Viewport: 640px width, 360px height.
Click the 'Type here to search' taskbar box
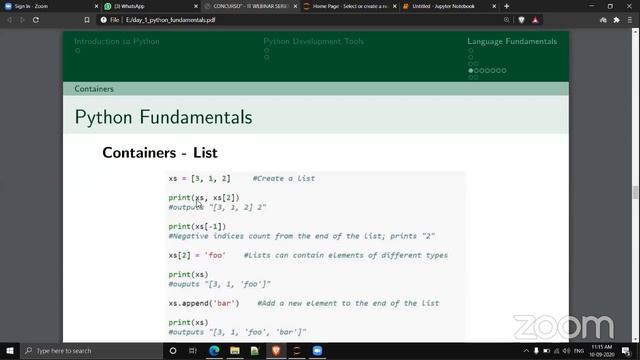coord(92,351)
